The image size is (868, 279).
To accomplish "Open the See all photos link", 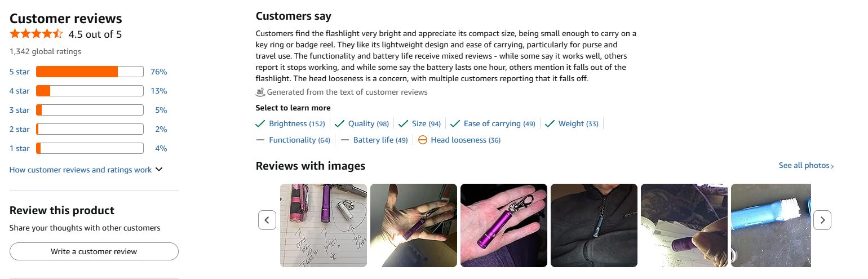I will [x=806, y=166].
